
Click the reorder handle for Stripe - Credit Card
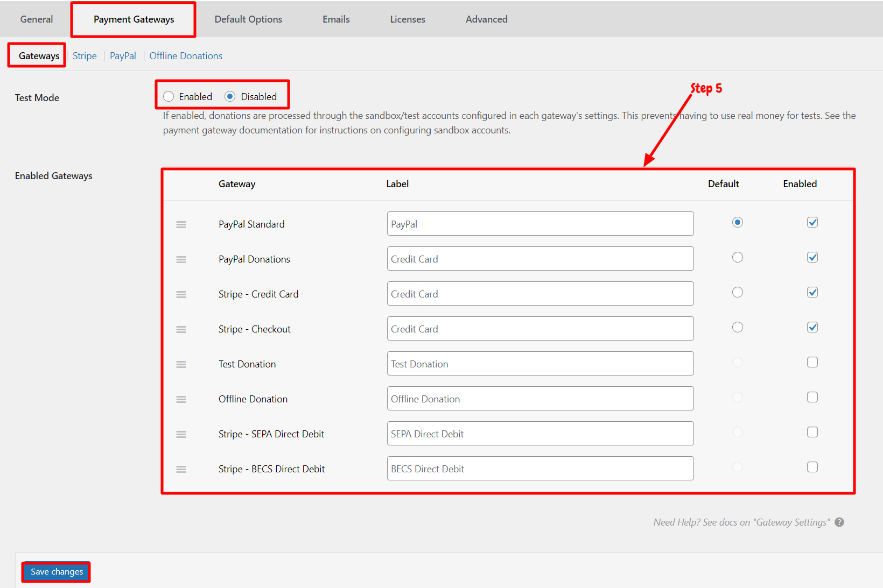[x=181, y=294]
